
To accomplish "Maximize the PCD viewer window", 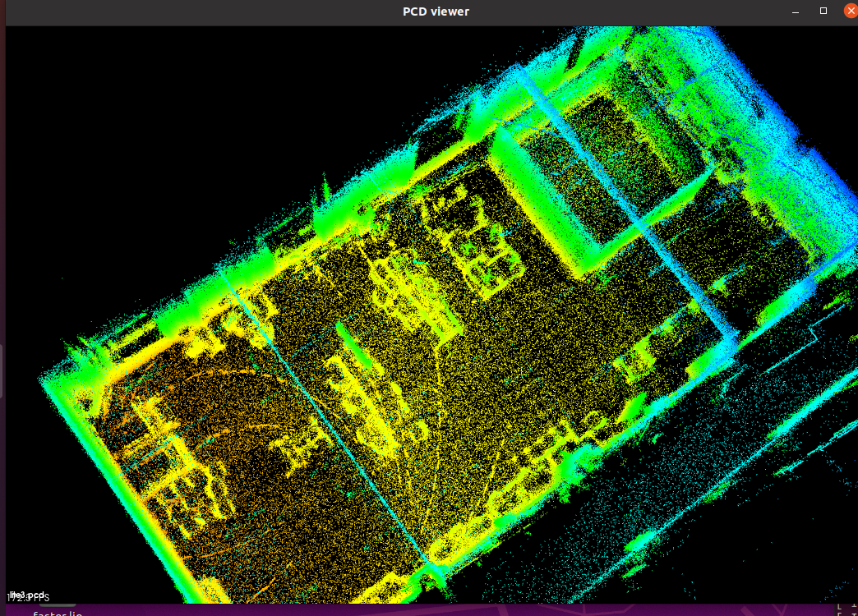I will click(x=823, y=11).
